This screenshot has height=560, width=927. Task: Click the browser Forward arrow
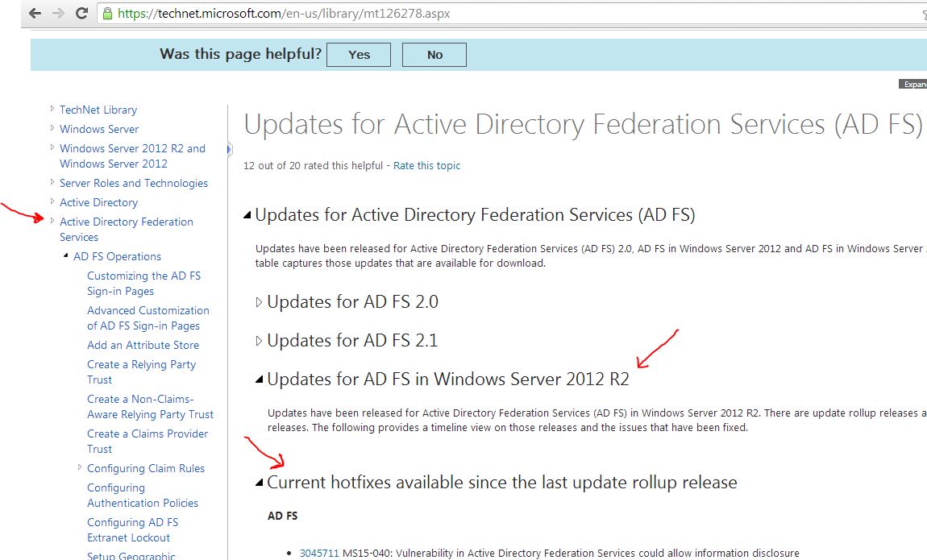click(58, 13)
